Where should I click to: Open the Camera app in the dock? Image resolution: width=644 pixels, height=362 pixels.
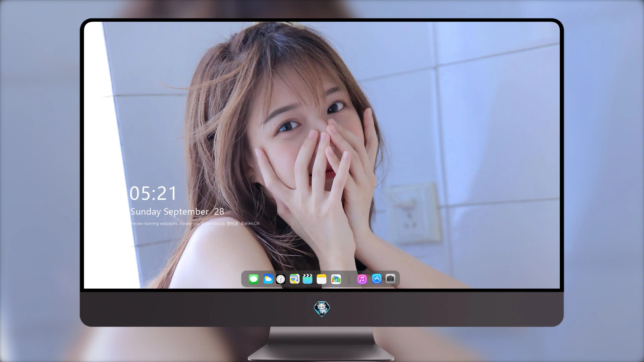click(390, 279)
